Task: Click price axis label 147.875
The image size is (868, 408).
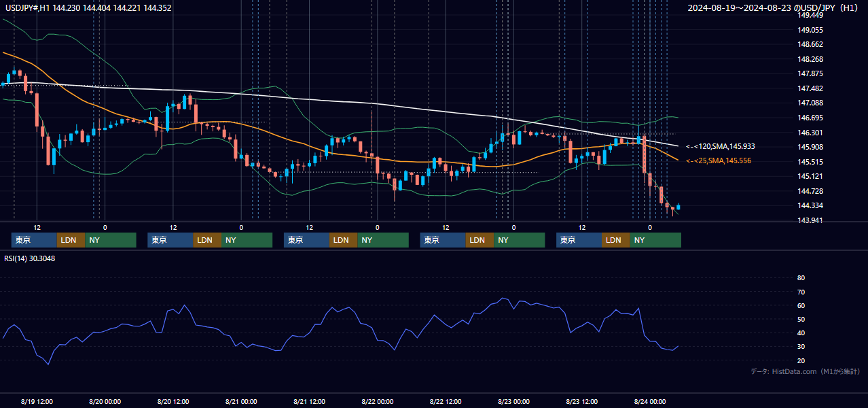Action: pyautogui.click(x=810, y=73)
